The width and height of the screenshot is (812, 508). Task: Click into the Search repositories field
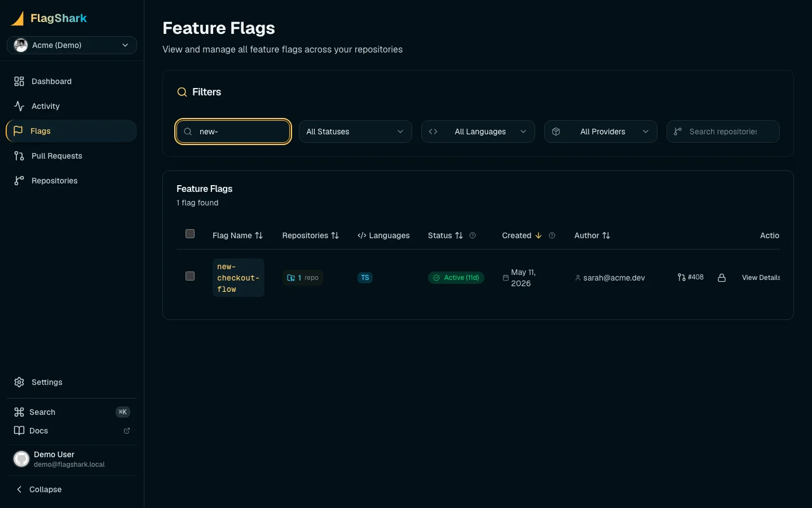(x=723, y=132)
